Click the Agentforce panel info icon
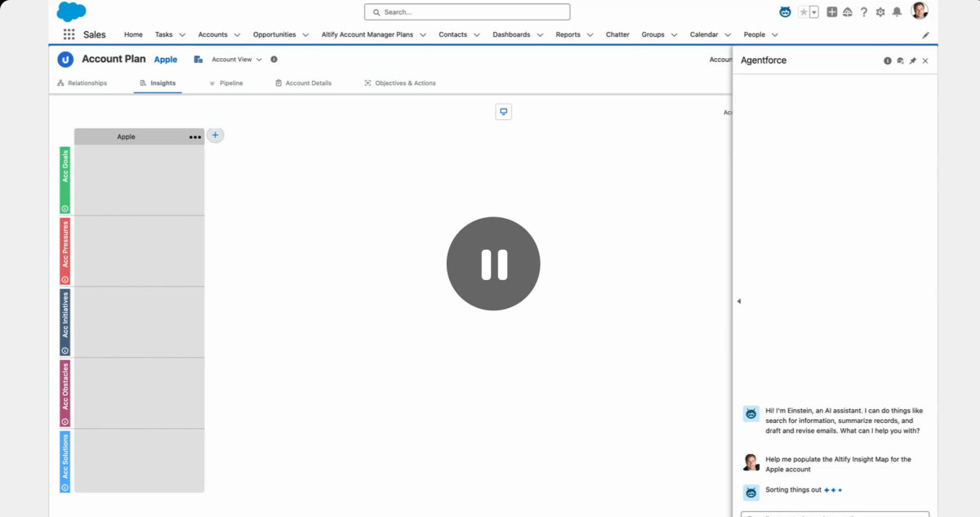The width and height of the screenshot is (980, 517). point(888,61)
